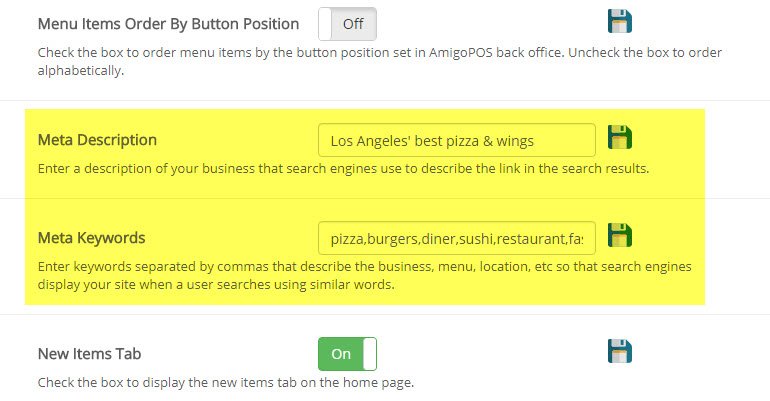This screenshot has width=770, height=401.
Task: Click the floppy disk beside New Items Tab
Action: pyautogui.click(x=620, y=352)
